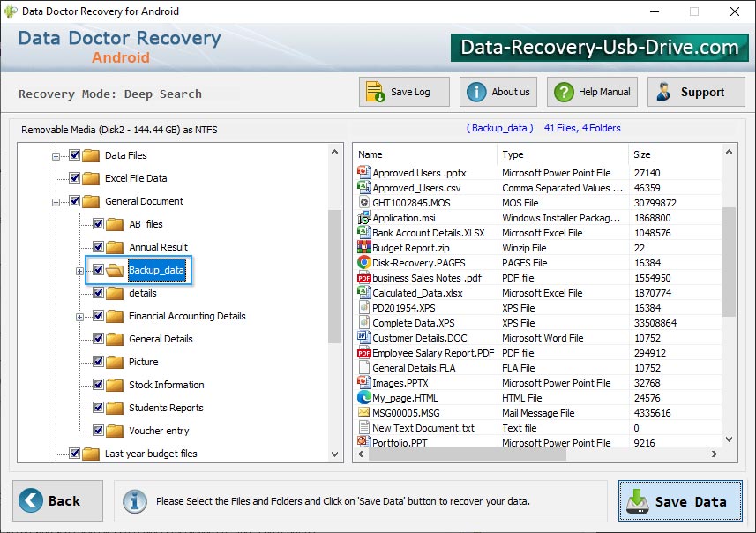Select the Portfolio.PPT file row
Screen dimensions: 756x533
tap(539, 442)
